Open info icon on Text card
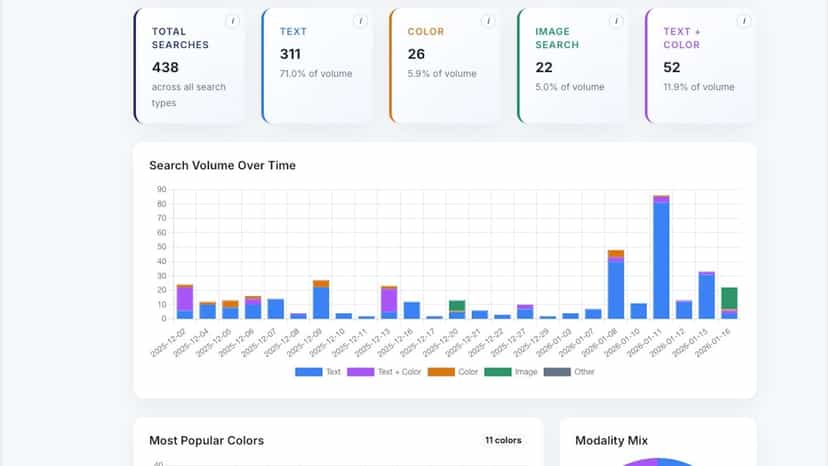The height and width of the screenshot is (466, 828). pyautogui.click(x=360, y=21)
